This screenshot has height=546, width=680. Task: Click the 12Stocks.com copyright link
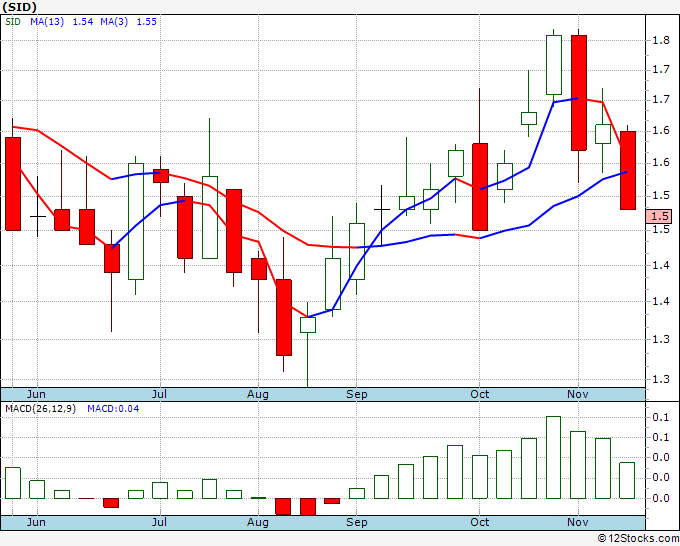pyautogui.click(x=638, y=538)
